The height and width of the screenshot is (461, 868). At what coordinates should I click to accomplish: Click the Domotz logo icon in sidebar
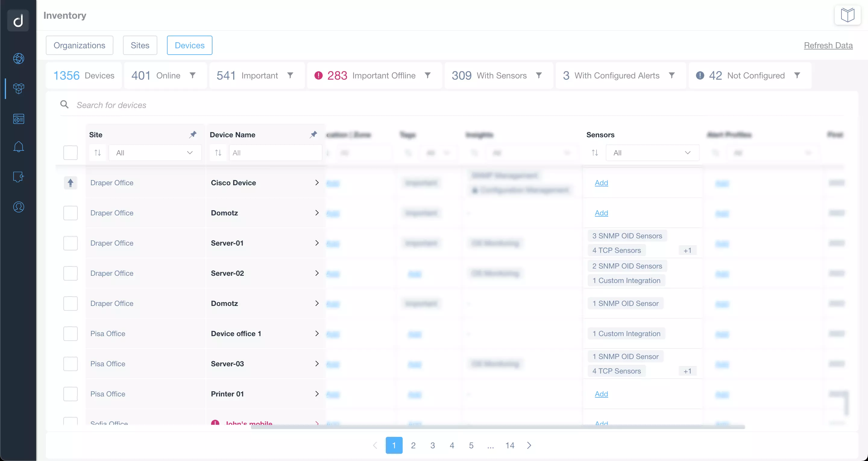18,21
